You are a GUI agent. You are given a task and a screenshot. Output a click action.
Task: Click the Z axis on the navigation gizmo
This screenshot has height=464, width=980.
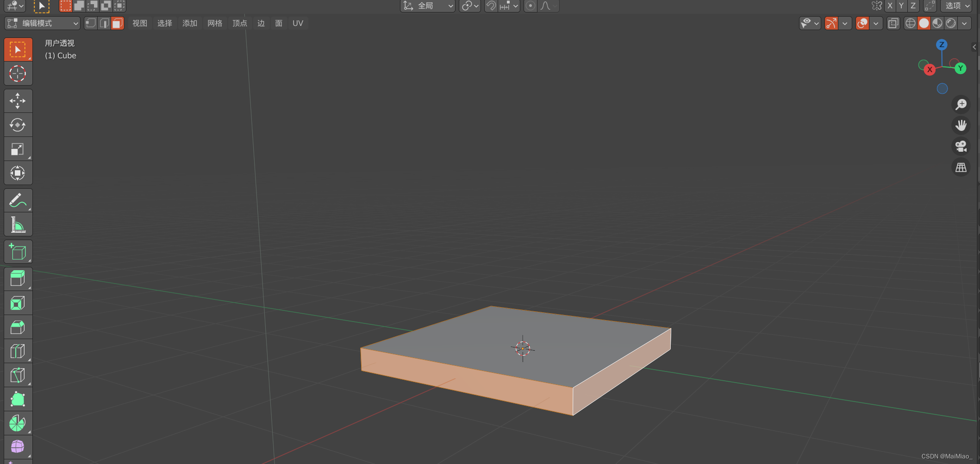[943, 45]
